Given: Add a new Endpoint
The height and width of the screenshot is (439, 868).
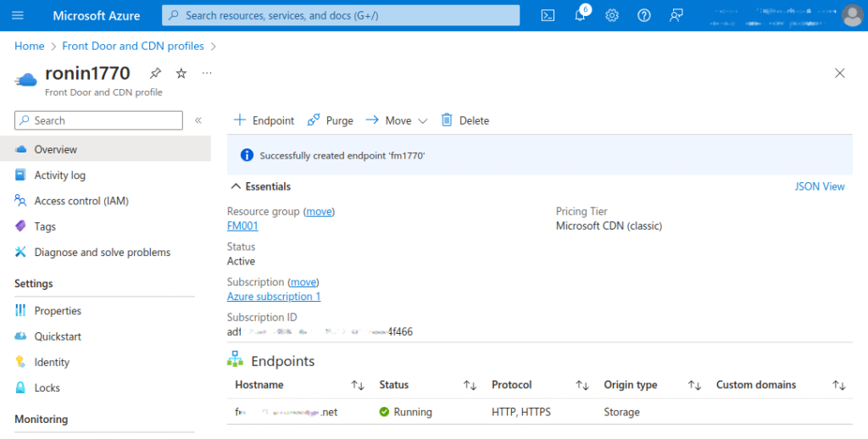Looking at the screenshot, I should [264, 120].
